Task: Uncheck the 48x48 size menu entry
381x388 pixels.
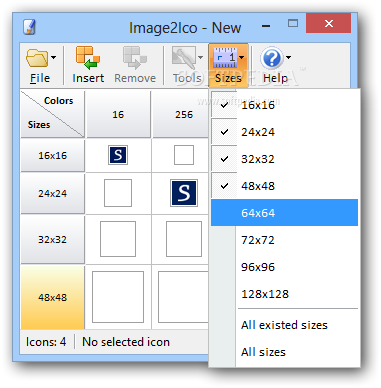Action: (x=284, y=186)
